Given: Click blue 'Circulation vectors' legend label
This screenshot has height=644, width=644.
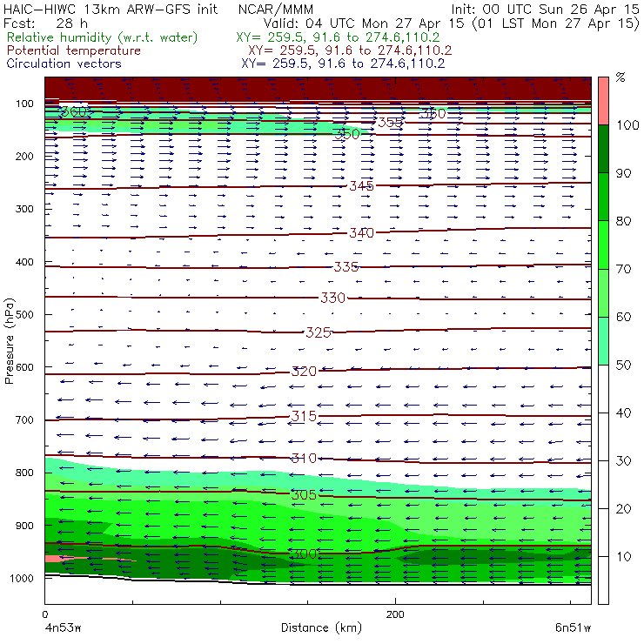Looking at the screenshot, I should pyautogui.click(x=64, y=64).
